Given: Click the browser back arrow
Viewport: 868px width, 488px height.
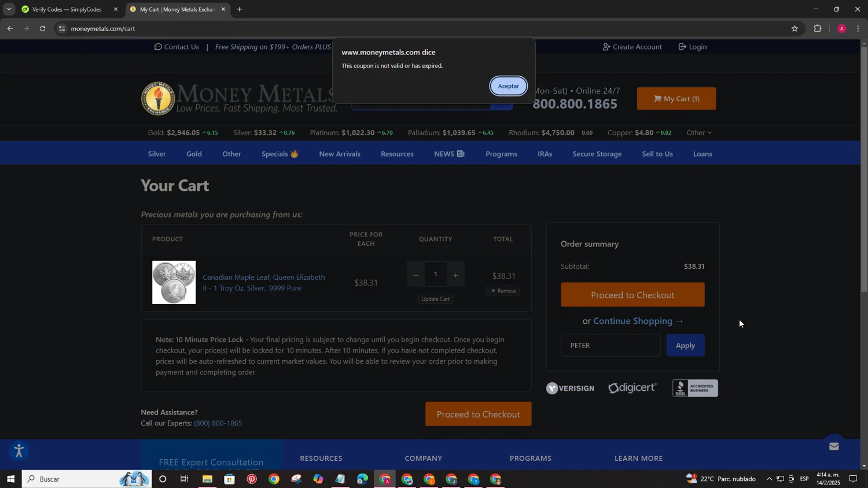Looking at the screenshot, I should point(9,28).
